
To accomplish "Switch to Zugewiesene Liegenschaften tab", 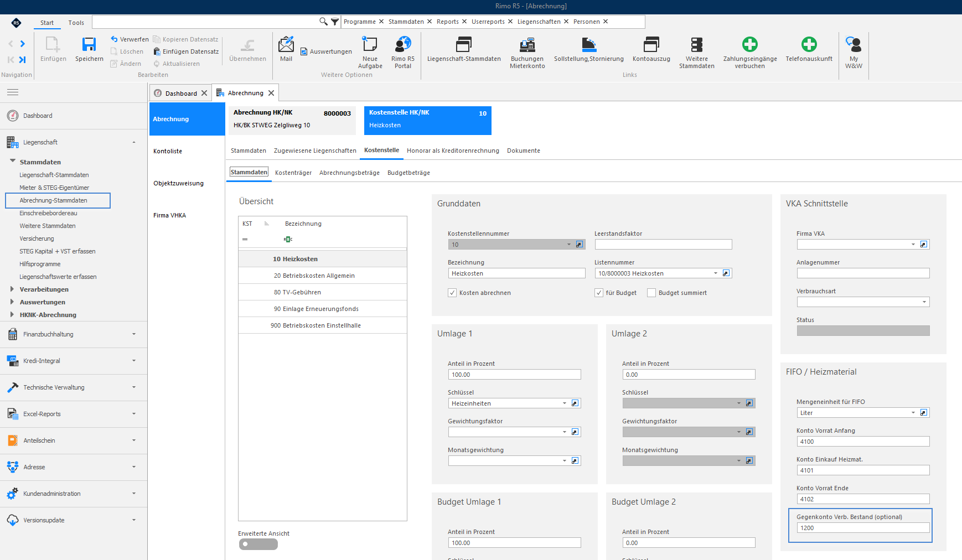I will click(315, 151).
